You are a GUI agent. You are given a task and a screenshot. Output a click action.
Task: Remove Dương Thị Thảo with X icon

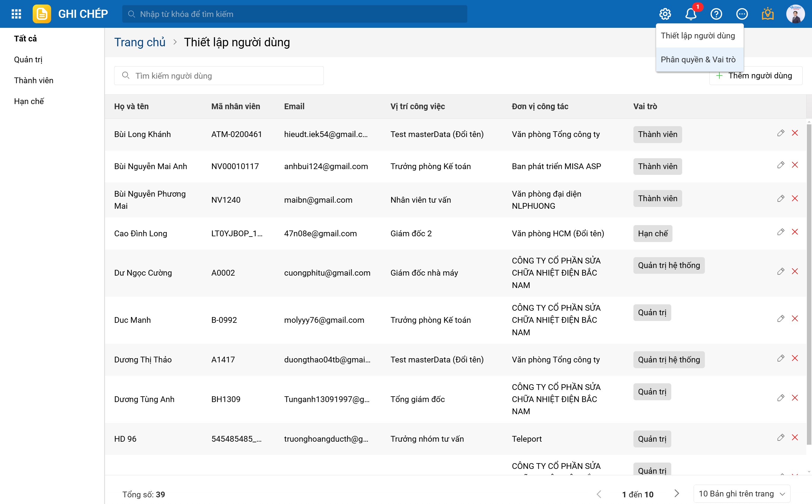795,358
